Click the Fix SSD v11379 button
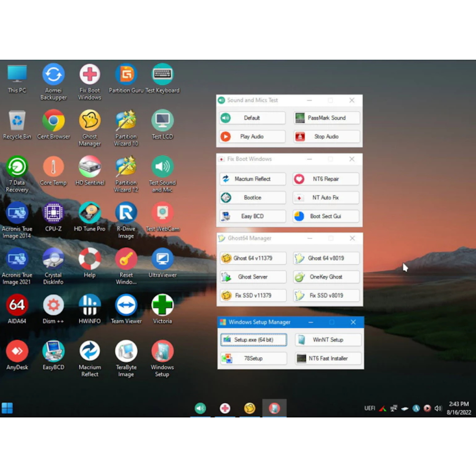The width and height of the screenshot is (476, 476). point(253,295)
